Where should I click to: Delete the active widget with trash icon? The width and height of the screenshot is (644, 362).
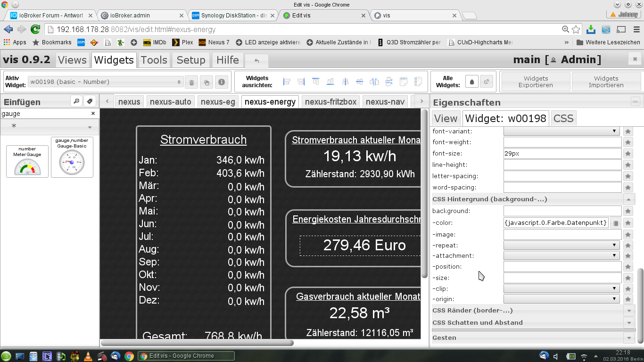point(191,82)
